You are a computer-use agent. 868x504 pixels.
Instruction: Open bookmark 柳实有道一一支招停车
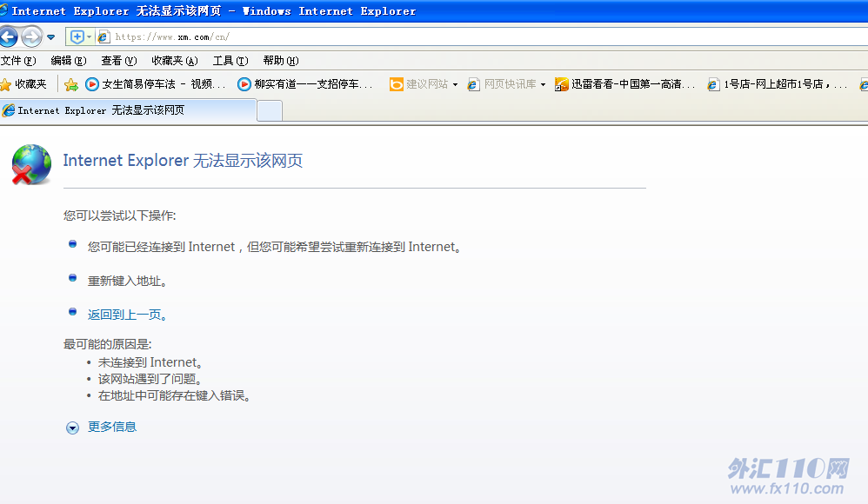coord(305,84)
